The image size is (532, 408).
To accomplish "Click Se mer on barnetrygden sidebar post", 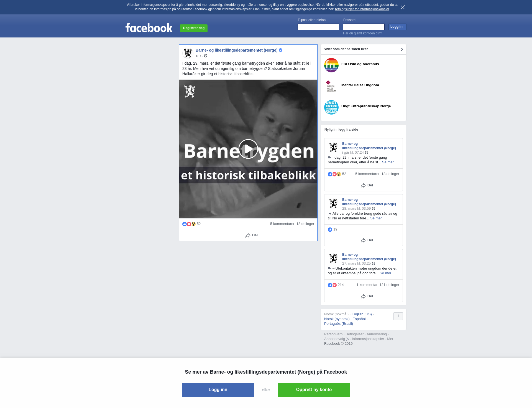I will click(x=388, y=162).
